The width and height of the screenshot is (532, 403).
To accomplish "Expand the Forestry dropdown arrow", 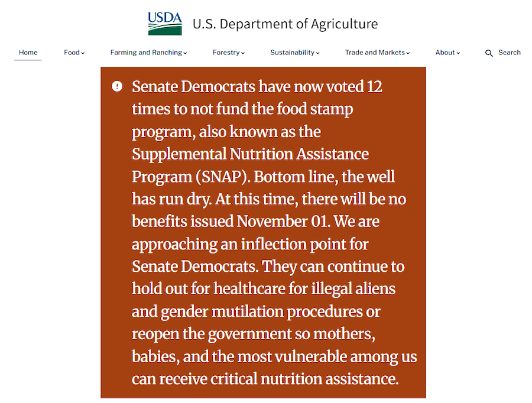I will point(243,53).
